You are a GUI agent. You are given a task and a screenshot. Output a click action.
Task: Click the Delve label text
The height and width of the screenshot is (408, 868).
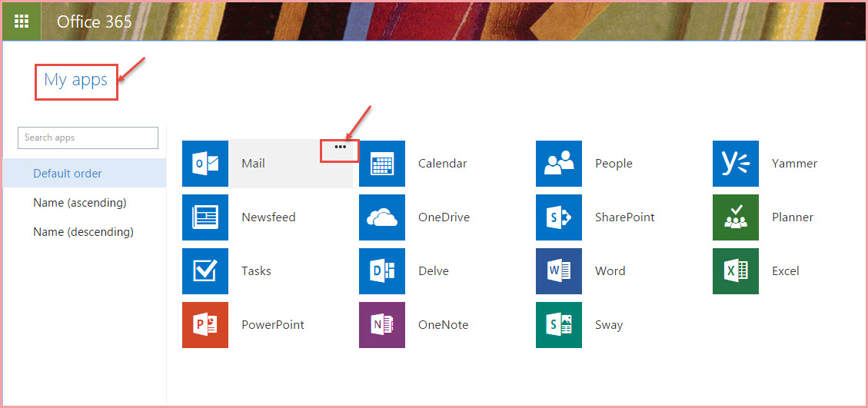tap(434, 271)
